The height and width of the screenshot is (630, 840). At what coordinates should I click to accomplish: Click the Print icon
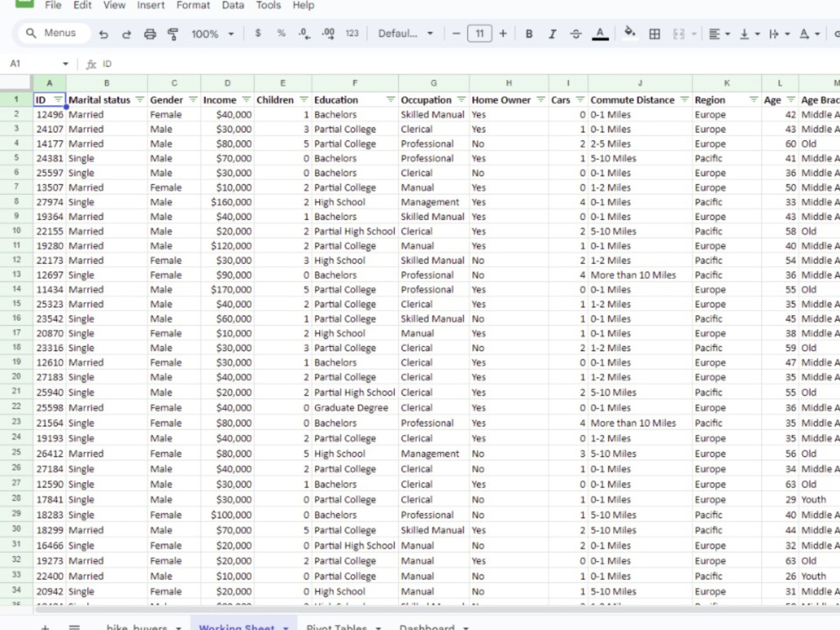(150, 34)
